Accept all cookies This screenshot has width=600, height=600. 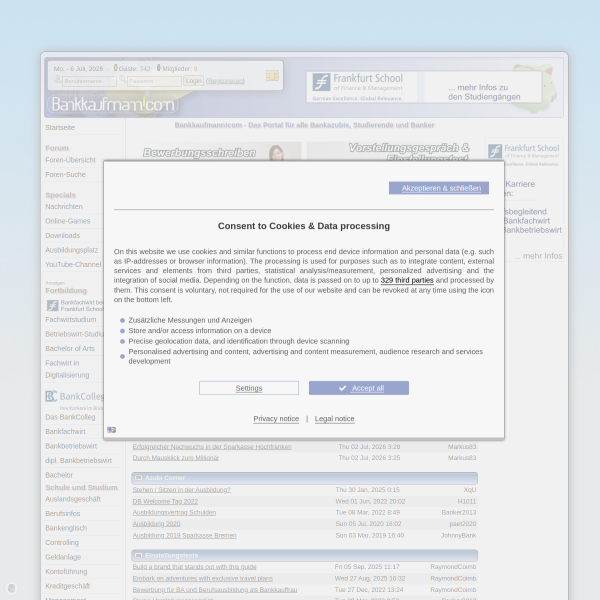pos(359,388)
